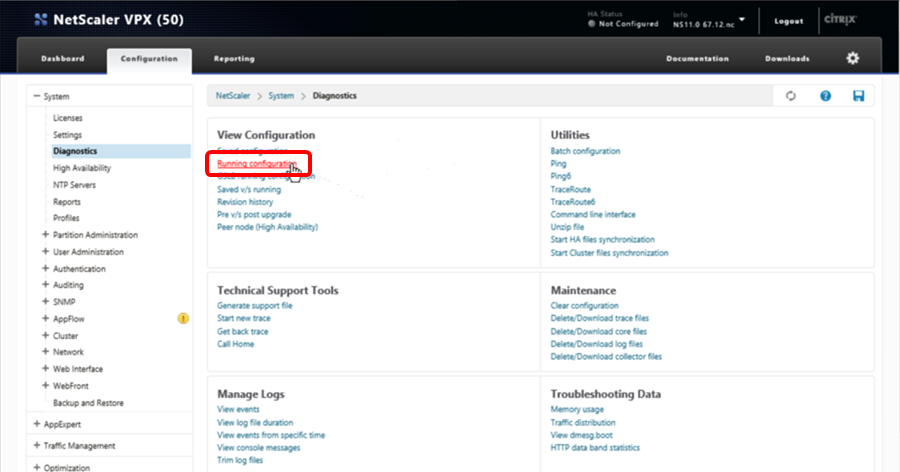
Task: Open Delete/Download collector files link
Action: tap(606, 357)
